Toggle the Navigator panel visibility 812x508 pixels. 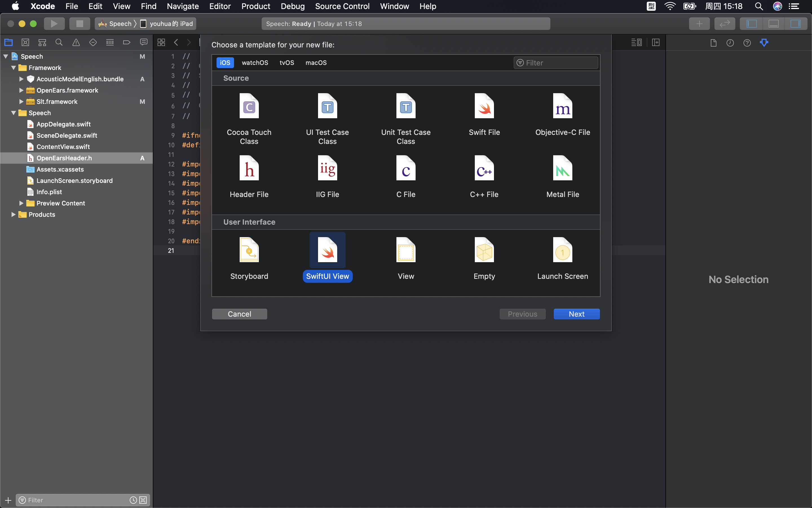pyautogui.click(x=752, y=23)
